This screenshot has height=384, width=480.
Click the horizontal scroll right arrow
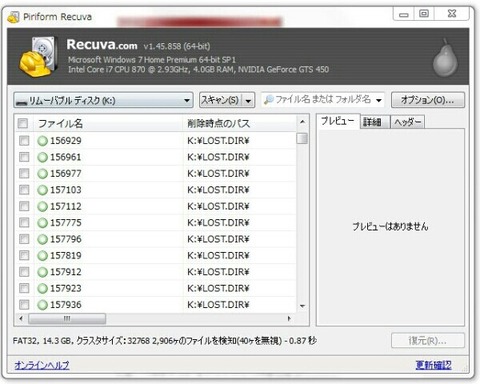coord(289,318)
